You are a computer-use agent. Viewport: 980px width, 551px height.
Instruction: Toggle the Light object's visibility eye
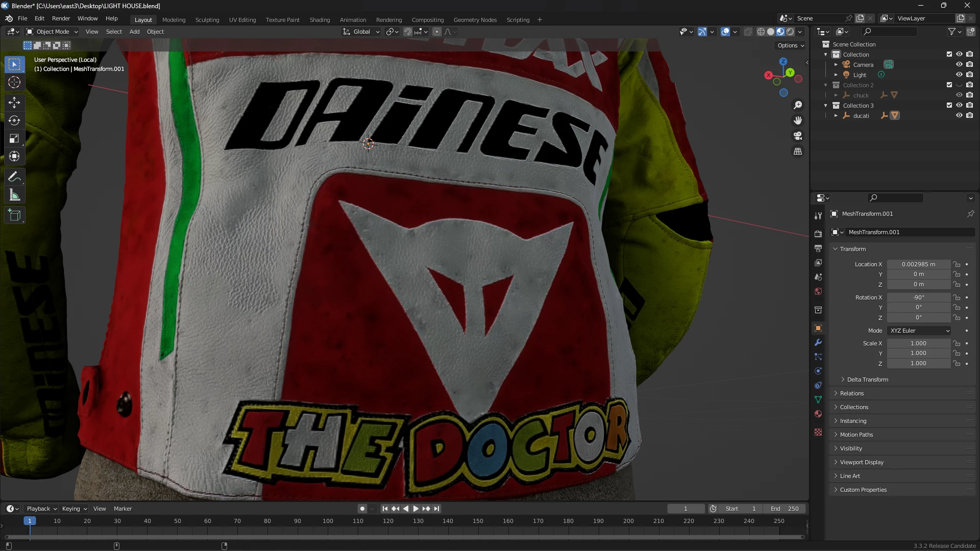coord(959,75)
